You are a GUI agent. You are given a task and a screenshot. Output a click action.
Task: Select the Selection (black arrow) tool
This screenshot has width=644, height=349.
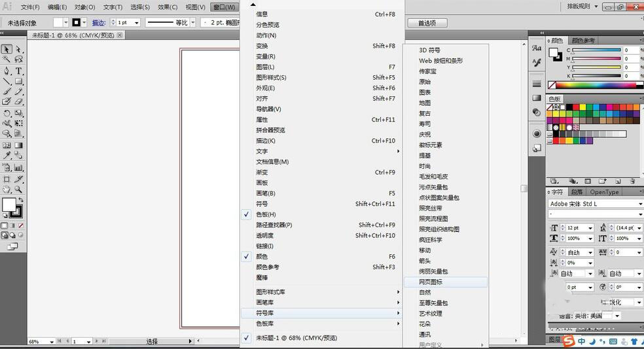7,49
